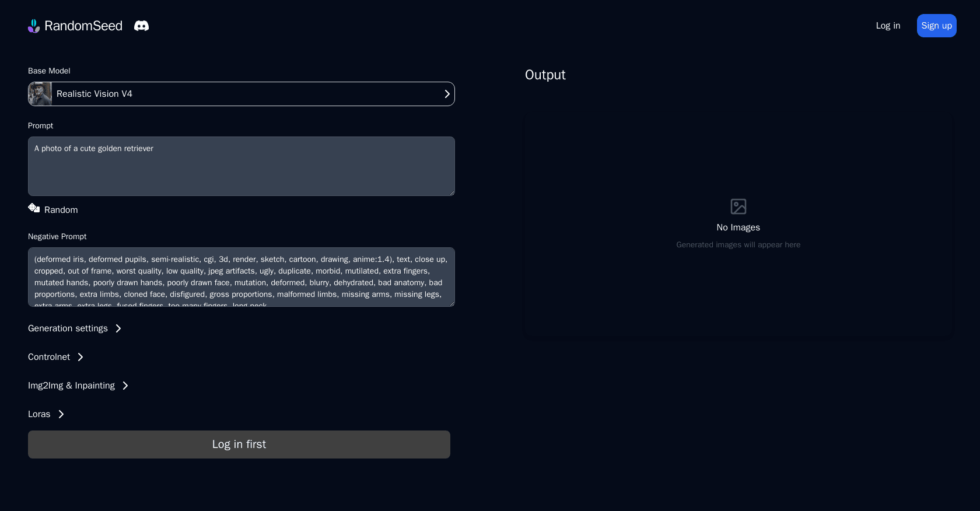
Task: Go to home via RandomSeed title text
Action: point(83,26)
